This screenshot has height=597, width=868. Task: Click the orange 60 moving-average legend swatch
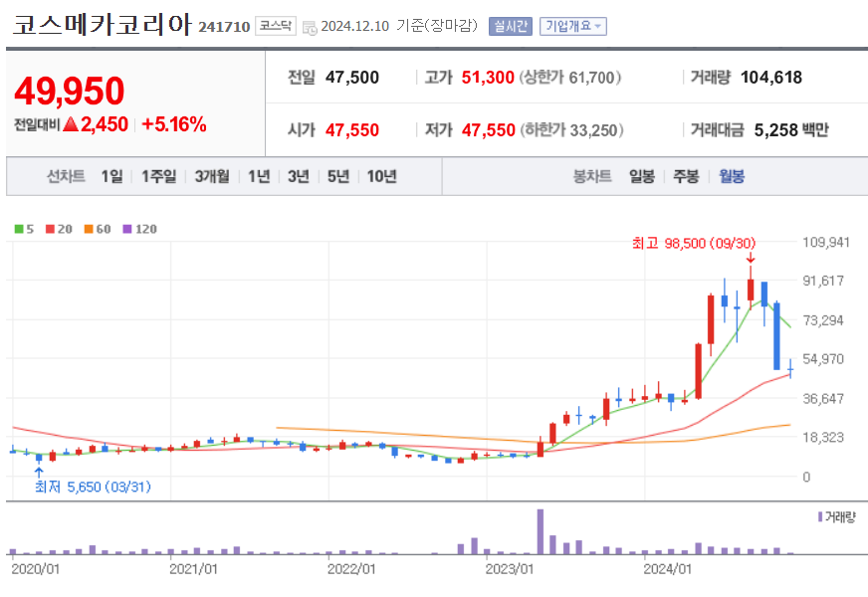pyautogui.click(x=89, y=229)
